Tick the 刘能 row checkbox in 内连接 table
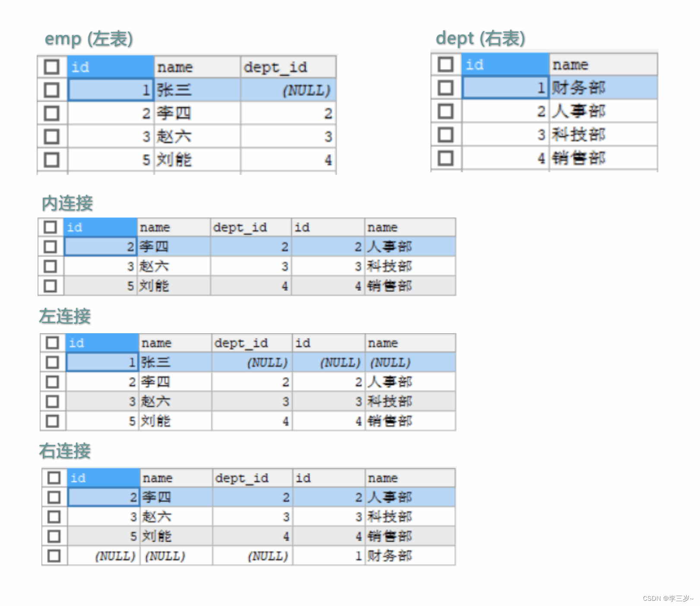700x606 pixels. click(50, 286)
